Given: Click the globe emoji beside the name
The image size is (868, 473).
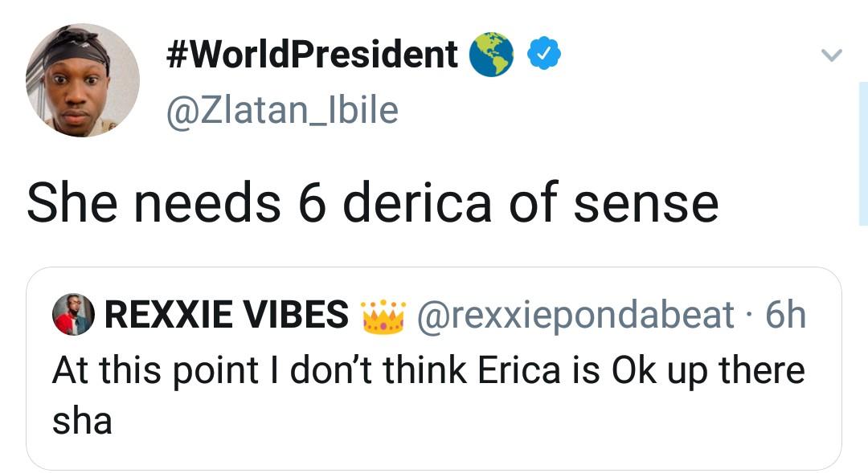Looking at the screenshot, I should coord(492,55).
